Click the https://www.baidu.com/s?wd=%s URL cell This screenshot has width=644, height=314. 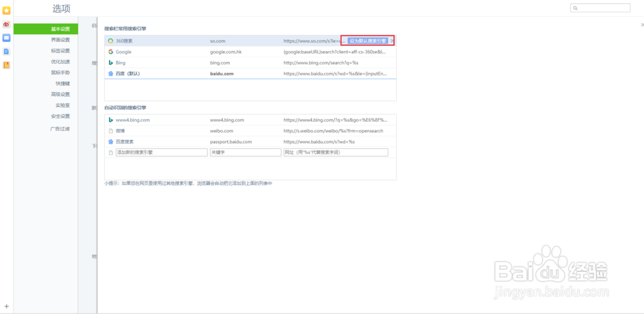point(319,141)
